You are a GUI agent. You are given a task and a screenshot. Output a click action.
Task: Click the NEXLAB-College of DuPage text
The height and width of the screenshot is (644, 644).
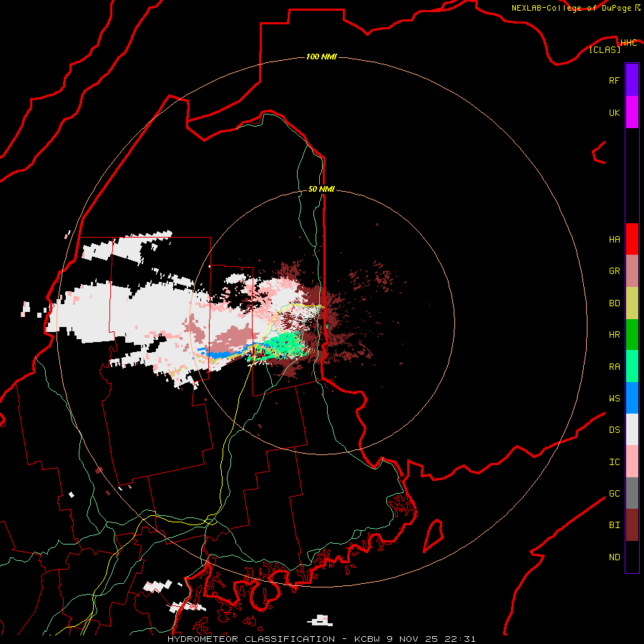(571, 8)
